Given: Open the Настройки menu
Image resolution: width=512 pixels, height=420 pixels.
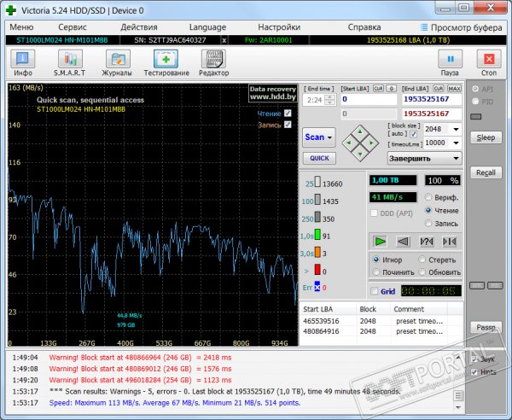Looking at the screenshot, I should point(279,27).
